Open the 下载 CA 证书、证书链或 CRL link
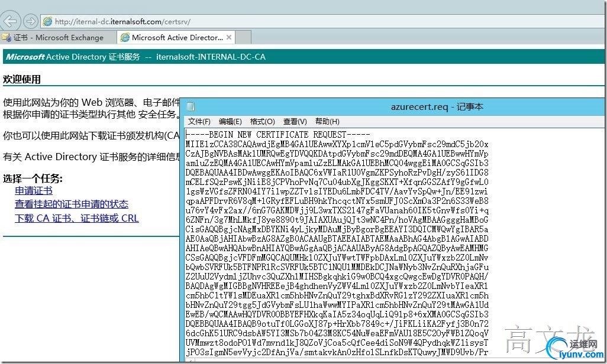This screenshot has width=607, height=364. (x=77, y=218)
